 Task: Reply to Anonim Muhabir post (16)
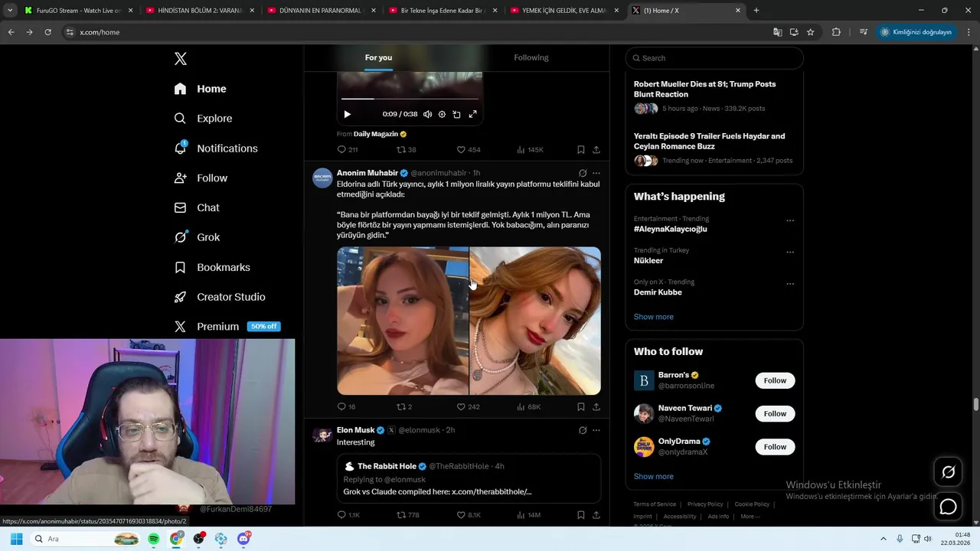click(347, 407)
